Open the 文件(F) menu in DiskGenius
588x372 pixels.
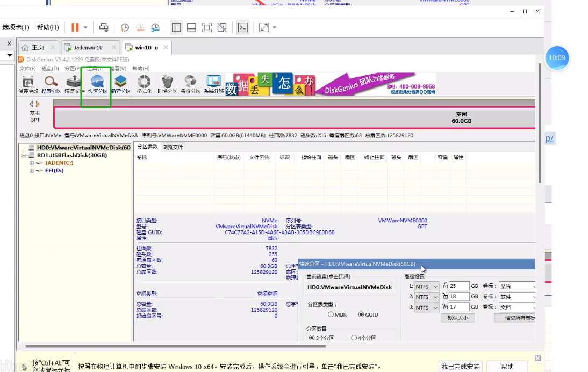point(27,69)
